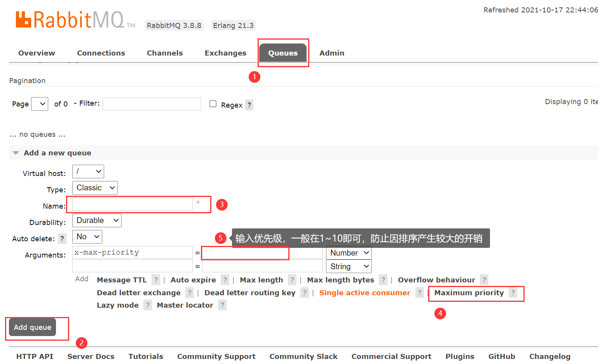Viewport: 598px width, 364px height.
Task: Open the Commercial Support footer link
Action: point(391,356)
